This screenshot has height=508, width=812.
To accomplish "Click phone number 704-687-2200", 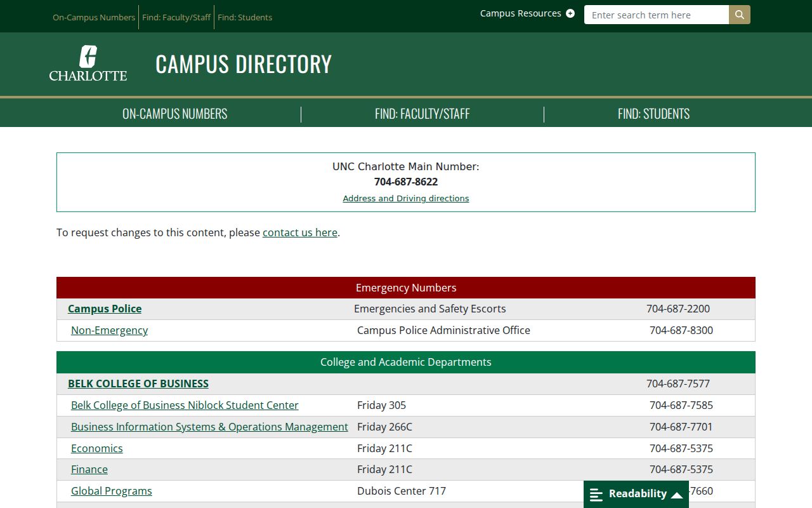I will click(x=678, y=309).
